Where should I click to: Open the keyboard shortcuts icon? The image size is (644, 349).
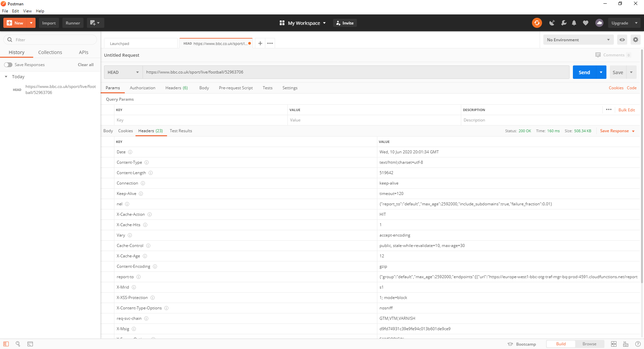click(626, 344)
